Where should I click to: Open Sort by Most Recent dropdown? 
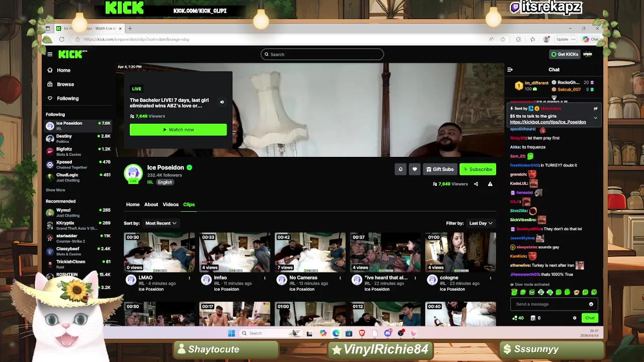[161, 223]
